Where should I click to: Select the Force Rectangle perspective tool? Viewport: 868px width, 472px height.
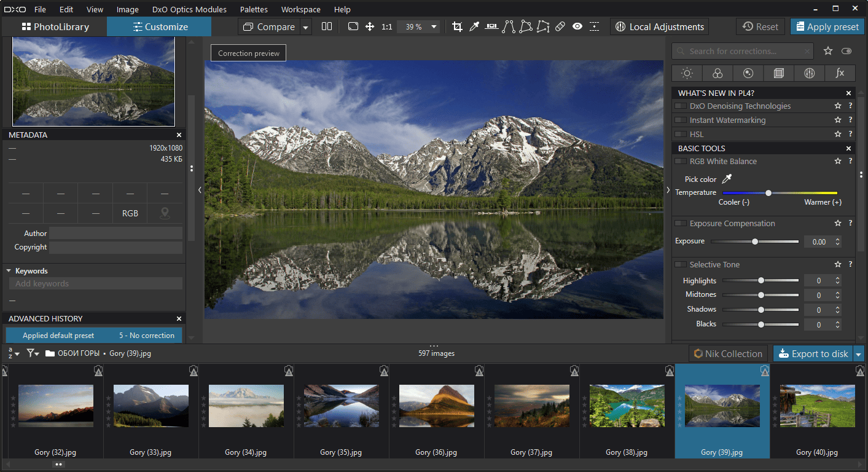[x=526, y=27]
